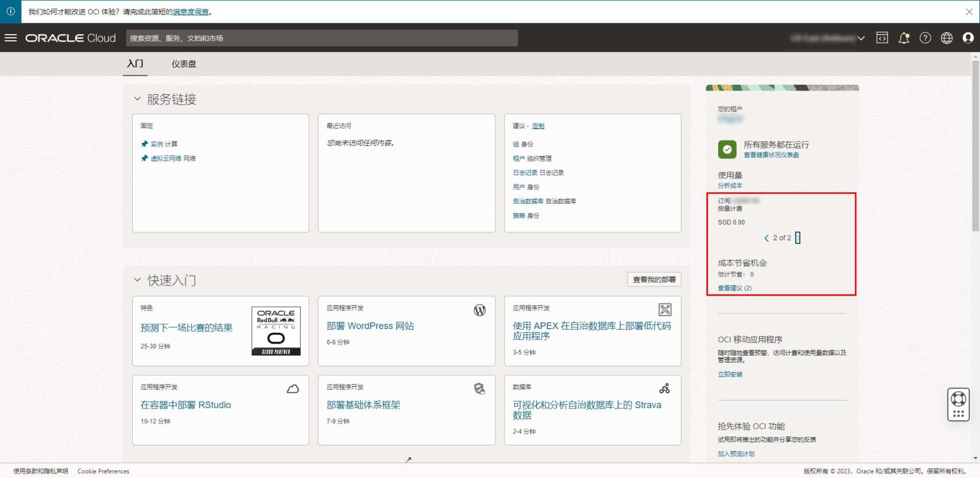The width and height of the screenshot is (980, 478).
Task: Dismiss the survey banner with the X
Action: (969, 11)
